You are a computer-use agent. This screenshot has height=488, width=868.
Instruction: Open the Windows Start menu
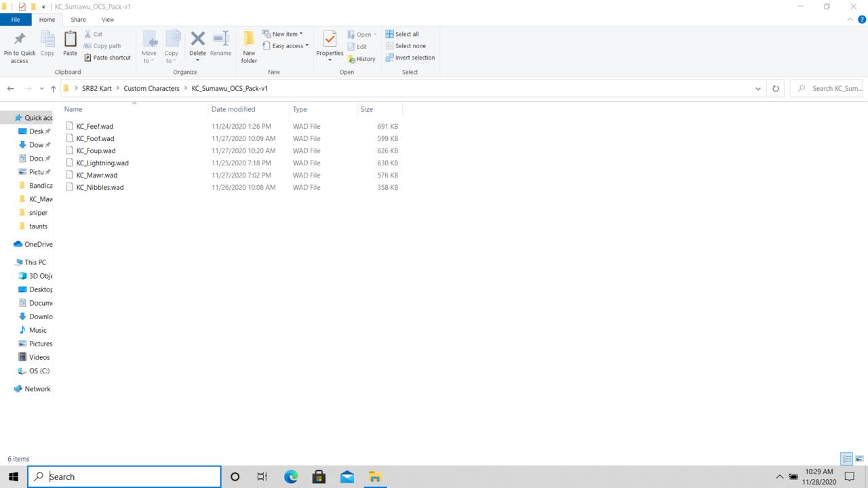coord(13,476)
